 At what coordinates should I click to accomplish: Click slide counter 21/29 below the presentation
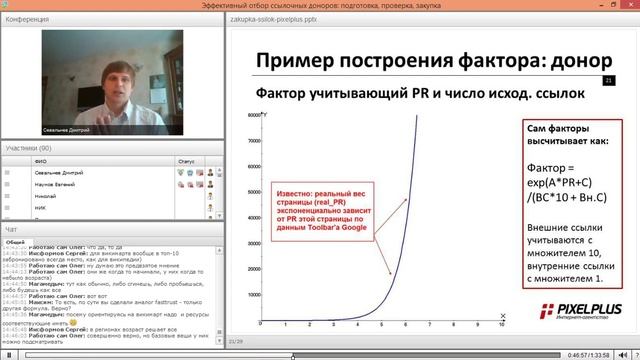coord(236,341)
